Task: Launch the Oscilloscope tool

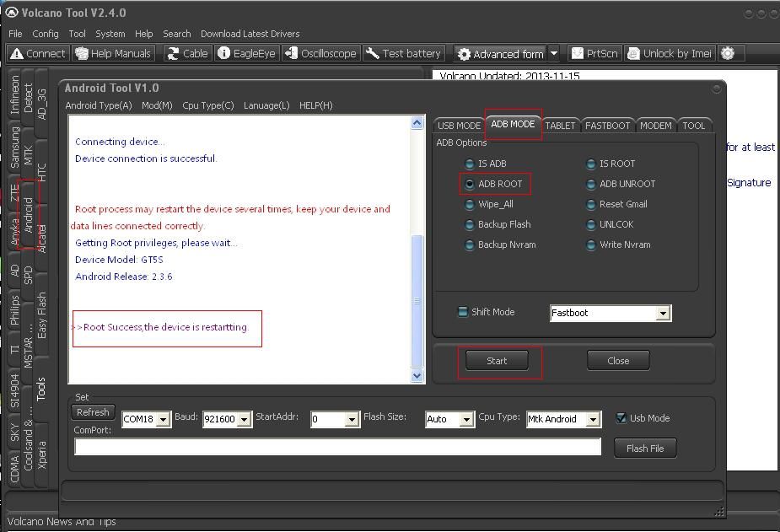Action: pos(321,53)
